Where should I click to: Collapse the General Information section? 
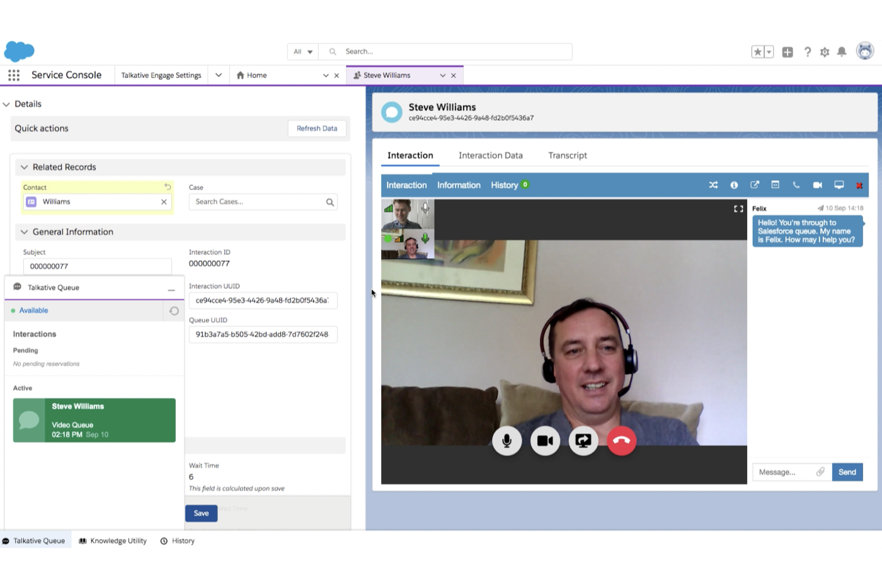(x=24, y=232)
